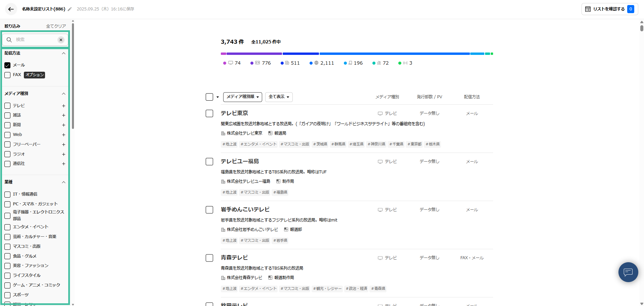This screenshot has height=306, width=644.
Task: Click the pencil icon to rename list
Action: [x=70, y=9]
